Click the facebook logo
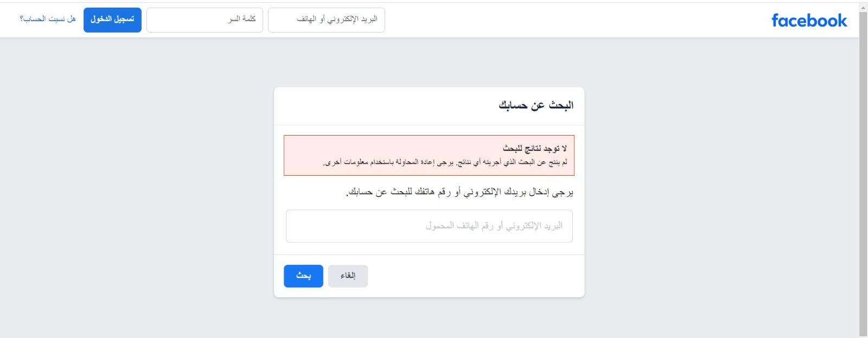Screen dimensions: 868x338 tap(809, 21)
